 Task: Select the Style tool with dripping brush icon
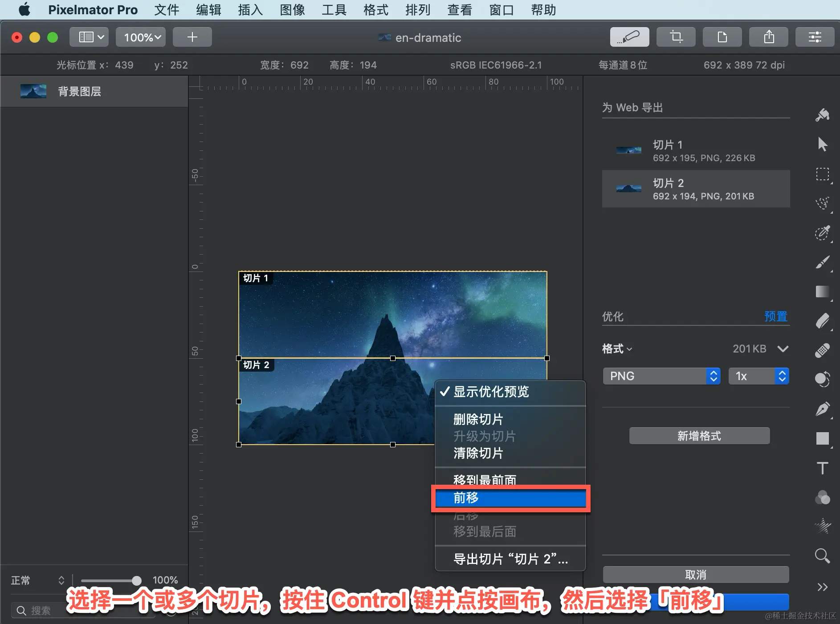tap(822, 115)
